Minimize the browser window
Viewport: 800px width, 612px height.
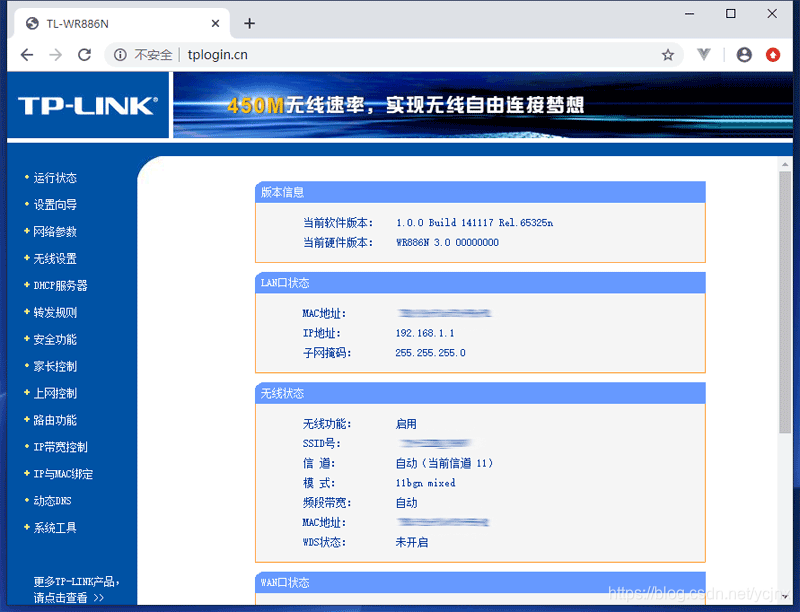(x=689, y=14)
